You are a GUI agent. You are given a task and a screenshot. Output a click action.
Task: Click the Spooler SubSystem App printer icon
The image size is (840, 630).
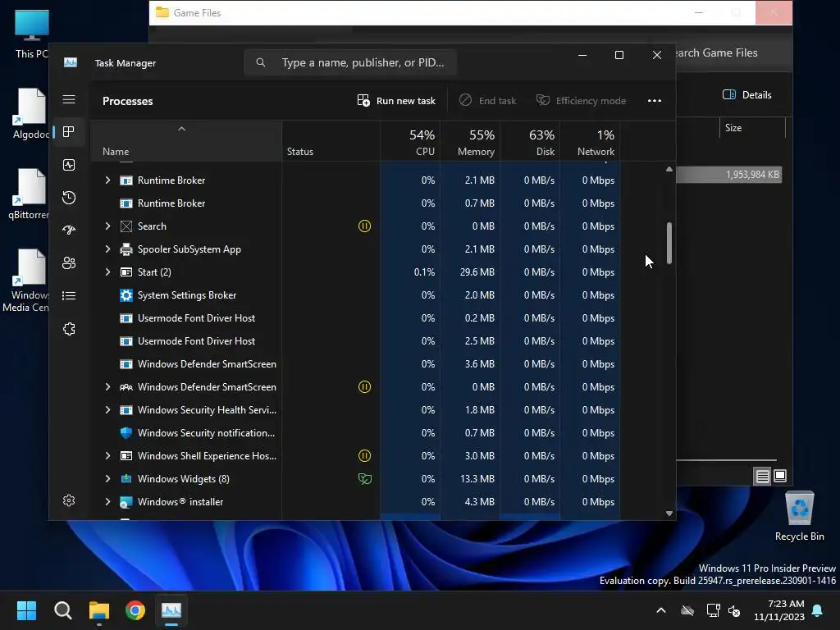tap(126, 249)
